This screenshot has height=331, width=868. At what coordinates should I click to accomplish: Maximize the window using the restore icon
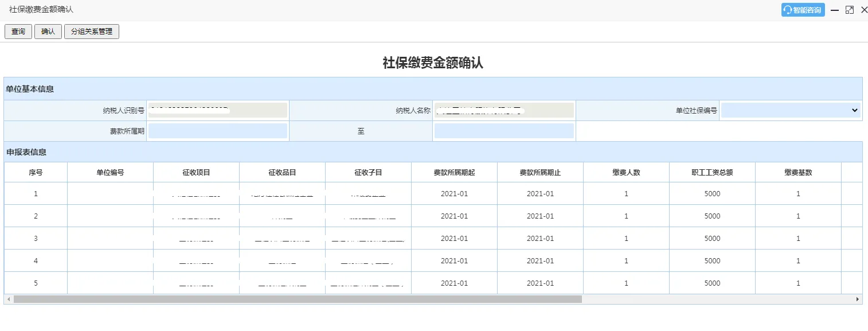point(850,10)
